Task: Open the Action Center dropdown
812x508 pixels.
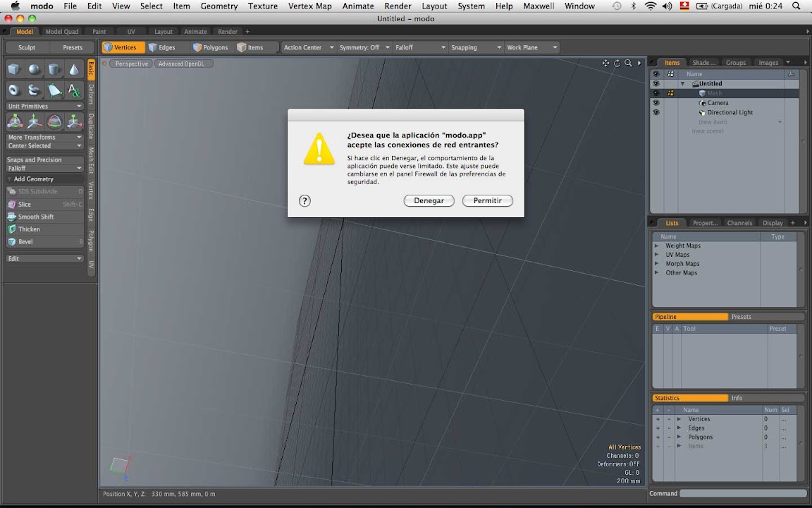Action: pyautogui.click(x=308, y=47)
